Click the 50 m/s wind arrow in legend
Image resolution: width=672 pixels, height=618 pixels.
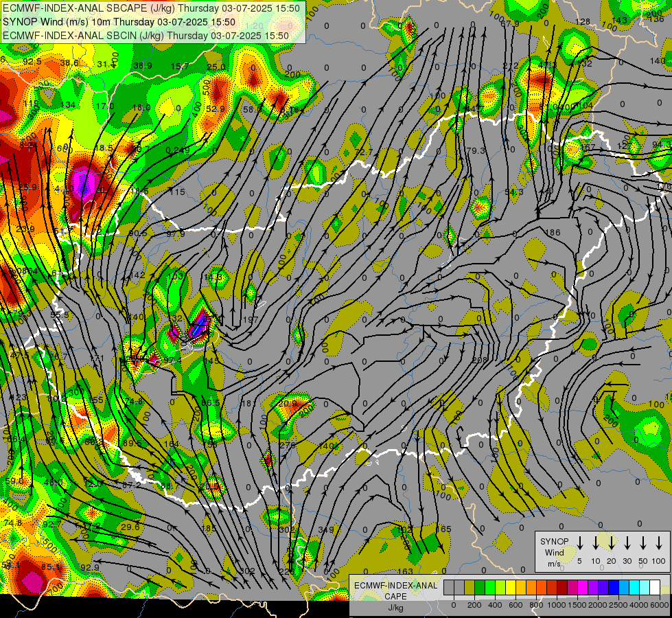pos(643,543)
